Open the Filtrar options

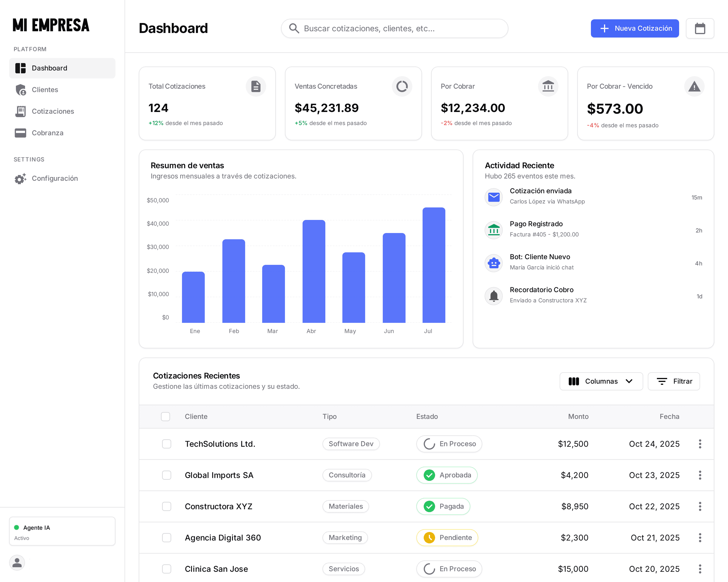point(673,381)
